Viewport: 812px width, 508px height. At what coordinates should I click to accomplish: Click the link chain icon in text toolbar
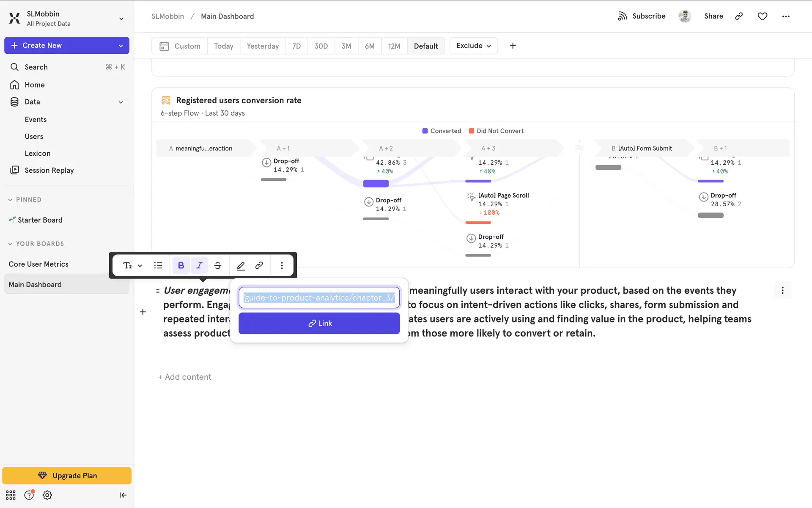click(x=259, y=265)
